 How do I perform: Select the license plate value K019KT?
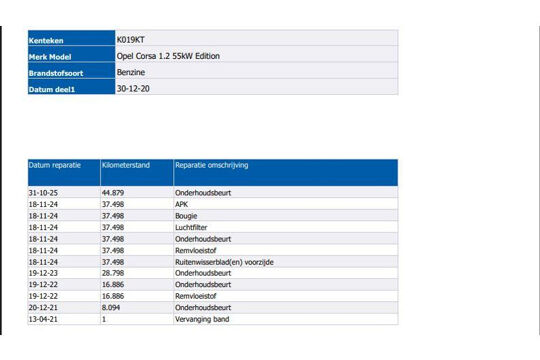131,40
